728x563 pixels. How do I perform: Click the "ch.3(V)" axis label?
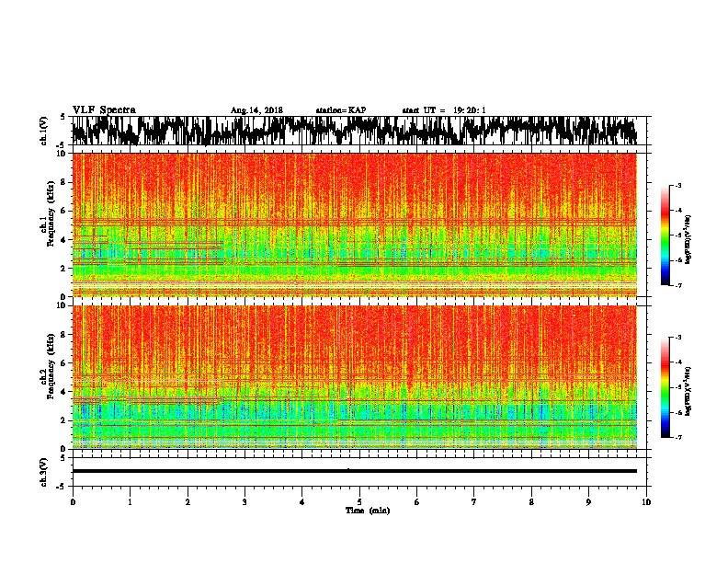click(44, 472)
